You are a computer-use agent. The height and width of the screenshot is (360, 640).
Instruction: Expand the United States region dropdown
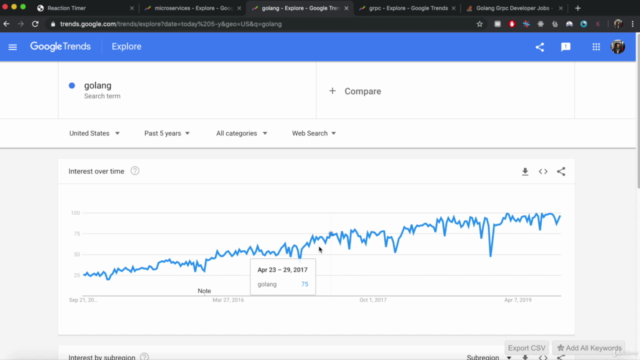(94, 133)
